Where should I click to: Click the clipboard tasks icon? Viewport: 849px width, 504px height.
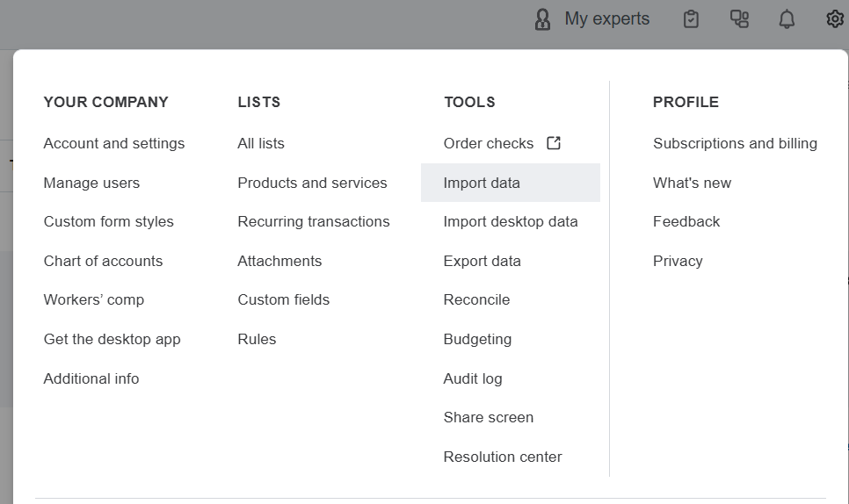(x=691, y=18)
